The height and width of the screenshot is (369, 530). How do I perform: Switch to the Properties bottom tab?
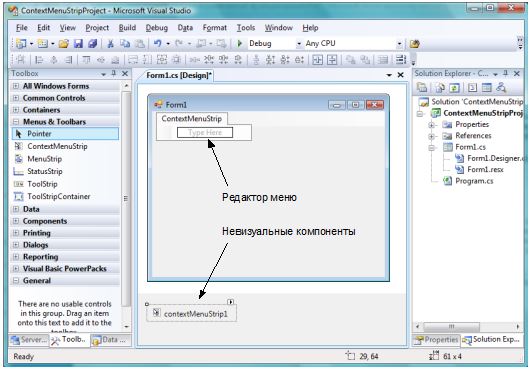[x=436, y=340]
